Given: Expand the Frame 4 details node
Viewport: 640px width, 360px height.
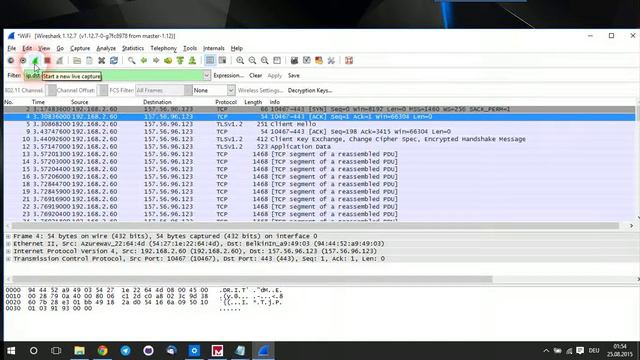Looking at the screenshot, I should [8, 236].
